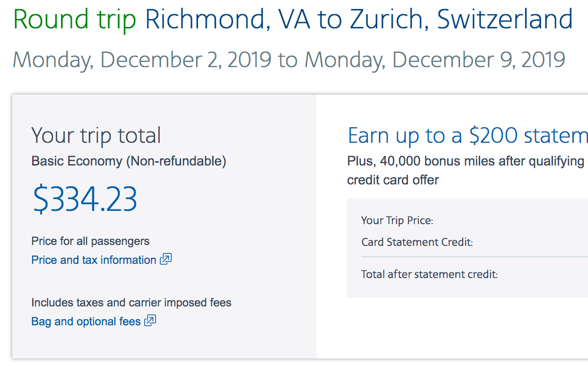This screenshot has width=588, height=366.
Task: Click the Card Statement Credit row label
Action: (x=417, y=242)
